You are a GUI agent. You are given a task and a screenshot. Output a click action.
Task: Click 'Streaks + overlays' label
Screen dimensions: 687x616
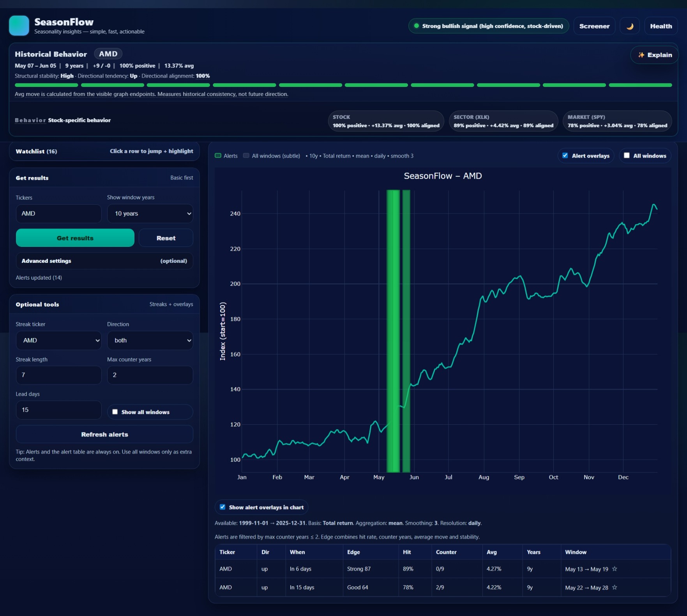[171, 304]
